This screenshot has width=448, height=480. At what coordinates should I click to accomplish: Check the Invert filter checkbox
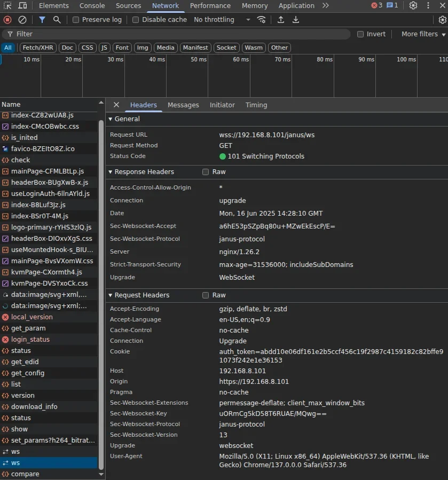coord(360,34)
